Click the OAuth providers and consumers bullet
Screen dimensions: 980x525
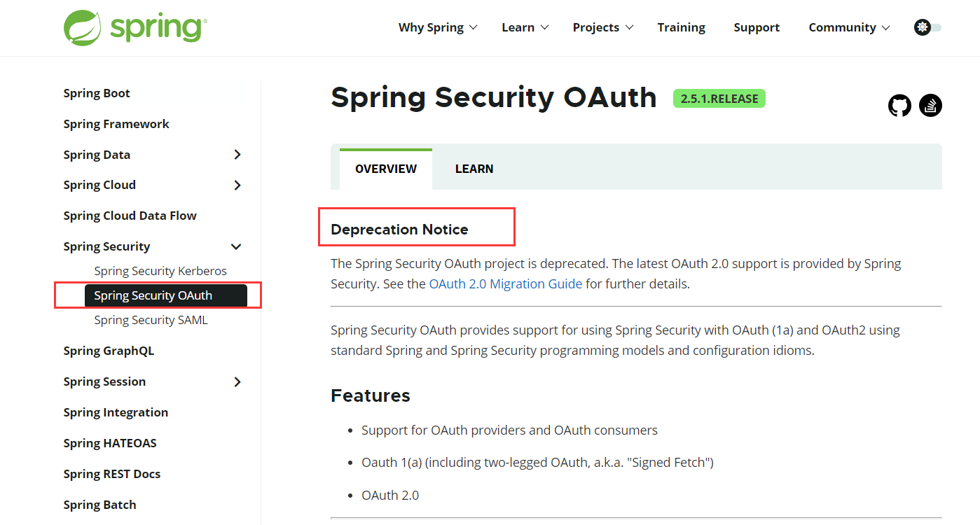point(509,430)
